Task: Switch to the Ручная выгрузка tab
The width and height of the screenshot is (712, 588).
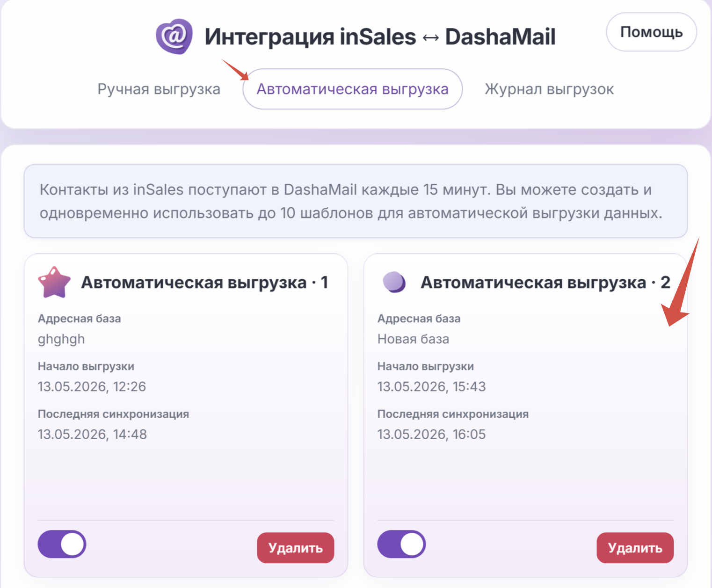Action: pos(159,89)
